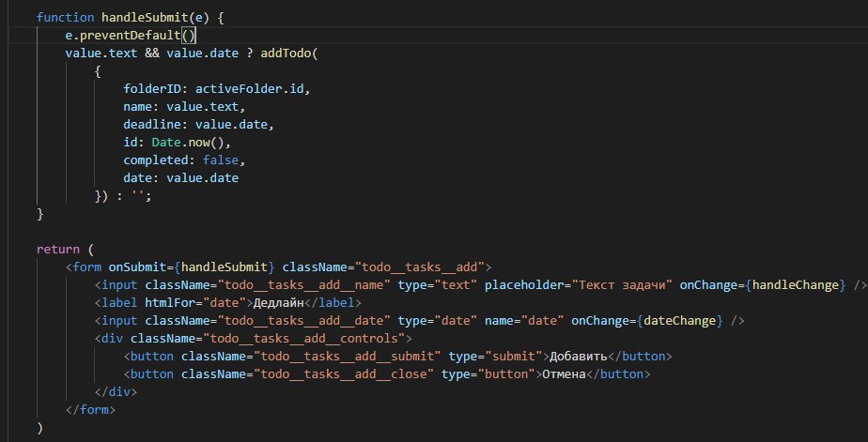Click the button text Отмена
Screen dimensions: 868x442
coord(564,373)
